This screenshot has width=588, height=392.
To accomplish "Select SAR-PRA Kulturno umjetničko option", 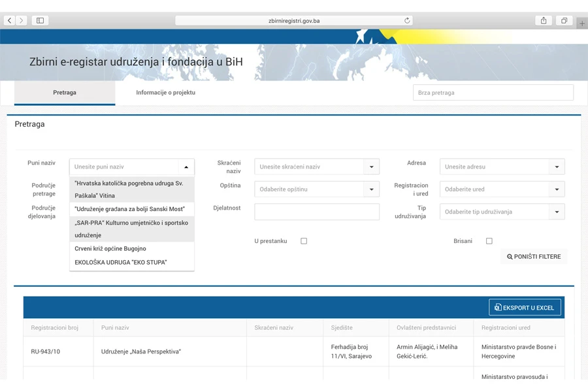I will point(132,229).
